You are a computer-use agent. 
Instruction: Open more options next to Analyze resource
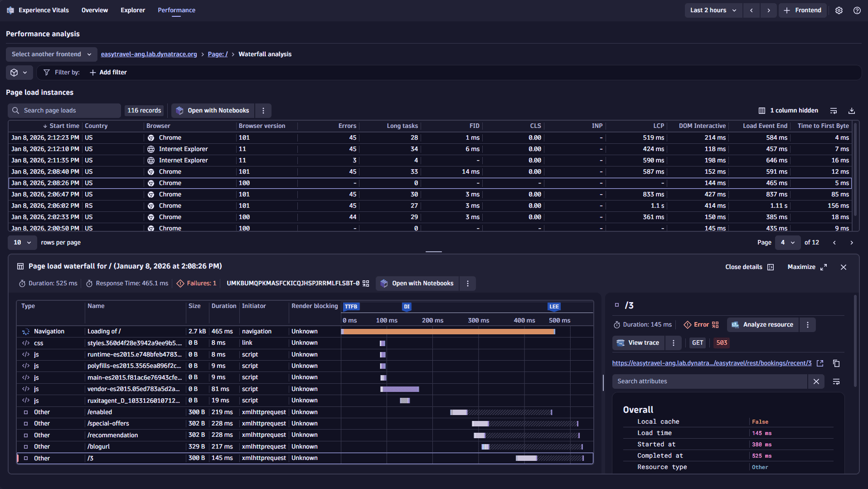coord(807,325)
